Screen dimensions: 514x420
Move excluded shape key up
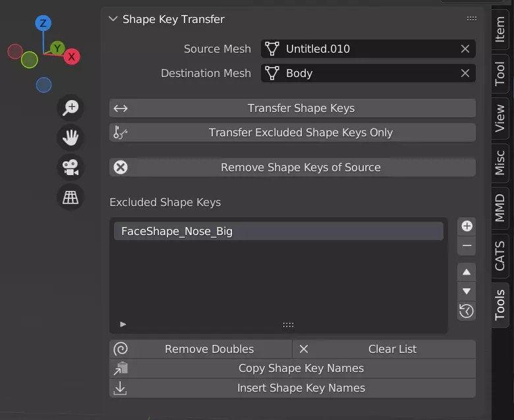(467, 272)
